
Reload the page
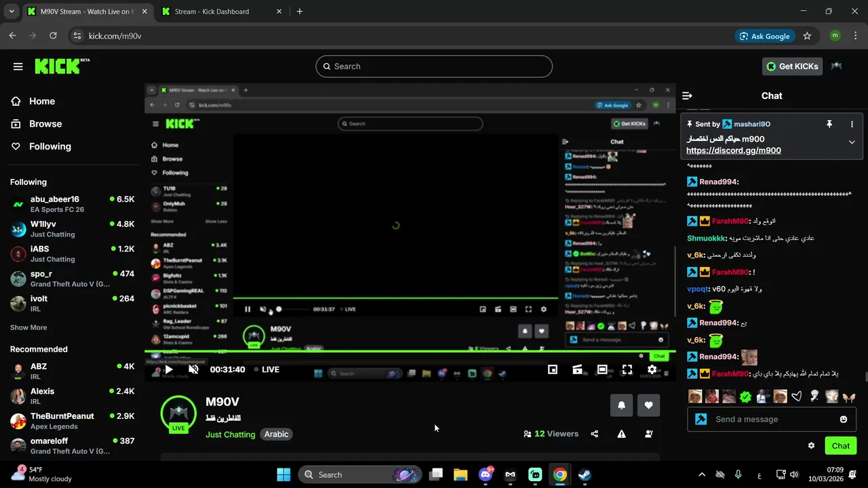pyautogui.click(x=52, y=36)
